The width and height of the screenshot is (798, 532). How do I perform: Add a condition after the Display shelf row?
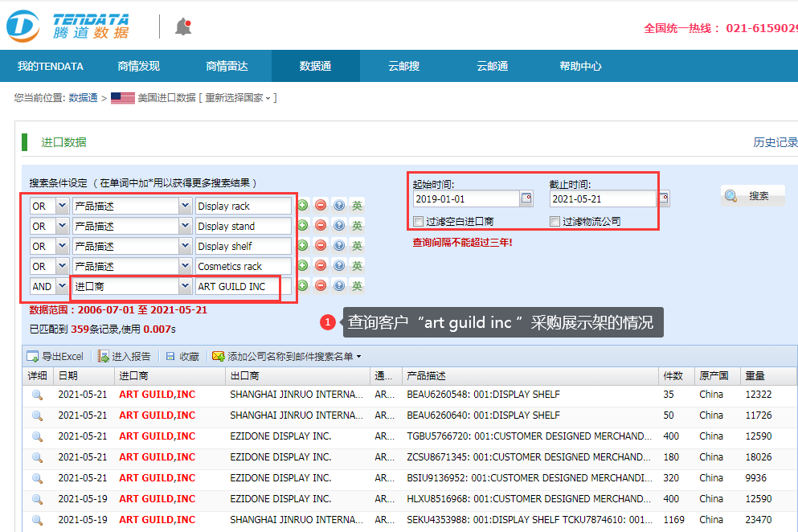tap(302, 246)
